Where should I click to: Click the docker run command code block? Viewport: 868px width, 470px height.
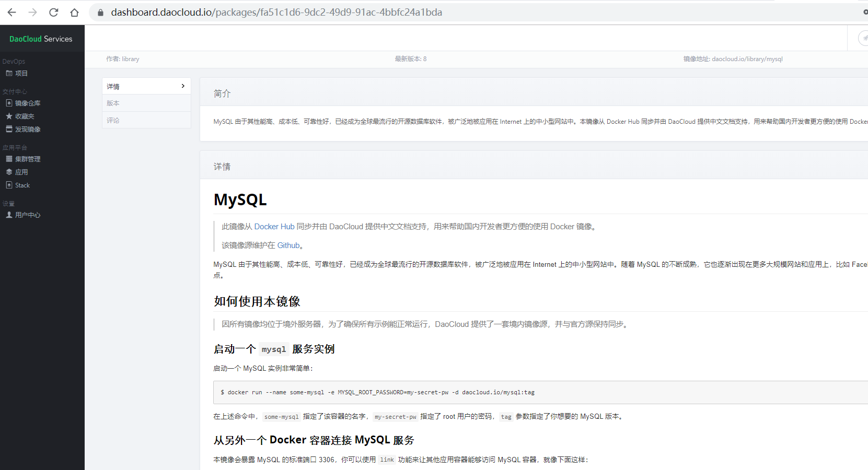pos(540,392)
